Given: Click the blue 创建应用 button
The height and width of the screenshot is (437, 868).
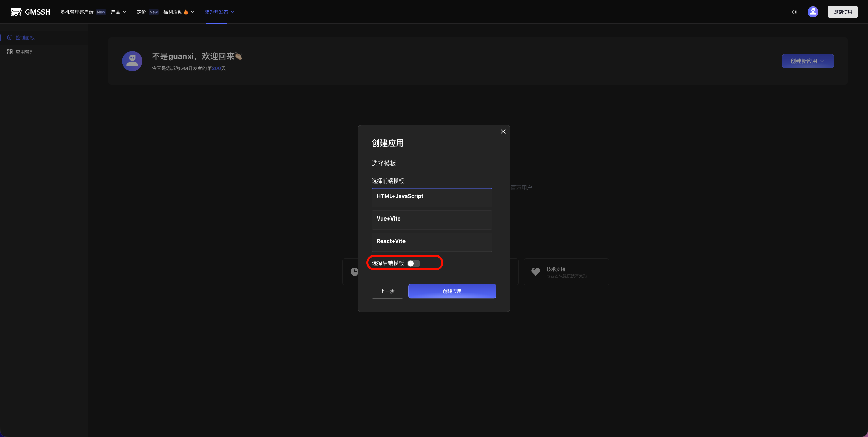Looking at the screenshot, I should point(452,291).
